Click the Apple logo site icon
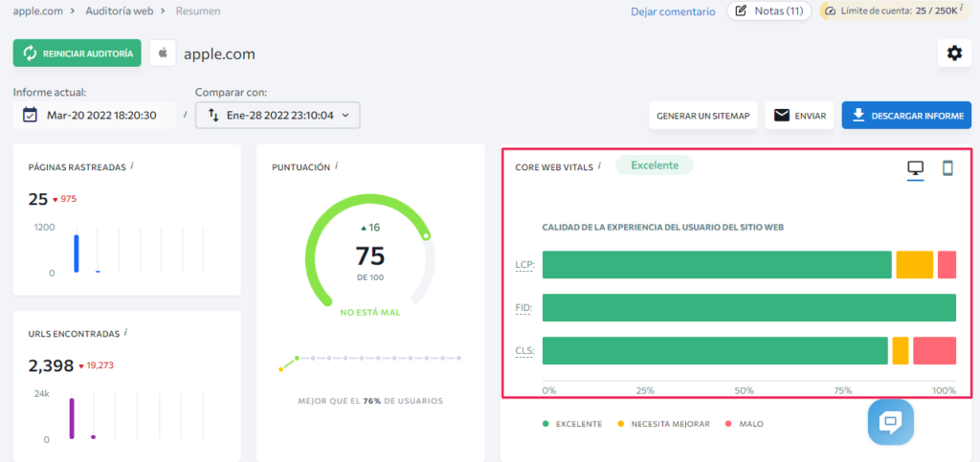 [163, 53]
